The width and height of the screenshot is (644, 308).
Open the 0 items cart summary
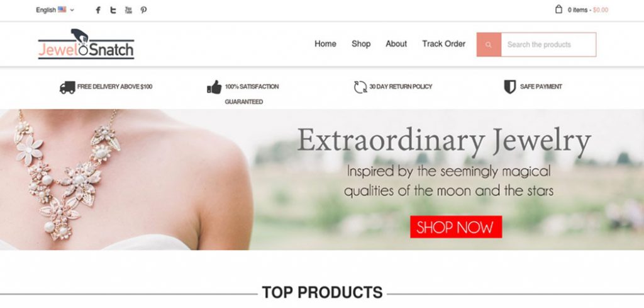588,10
